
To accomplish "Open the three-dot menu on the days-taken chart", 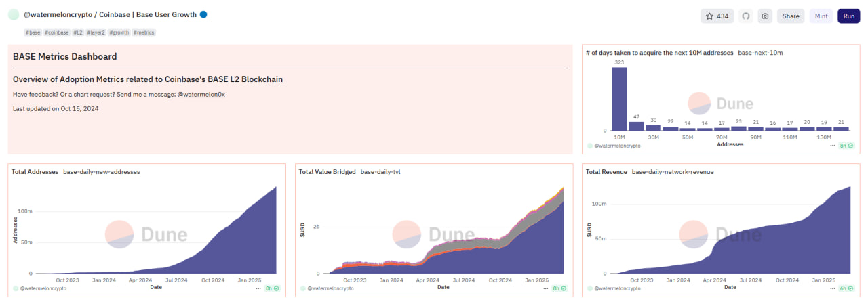I will pos(832,146).
